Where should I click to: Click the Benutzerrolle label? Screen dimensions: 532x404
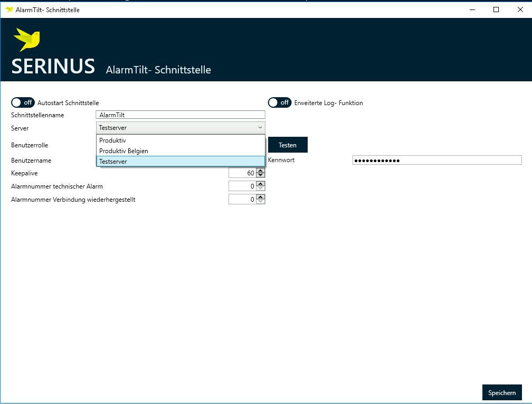(x=30, y=145)
